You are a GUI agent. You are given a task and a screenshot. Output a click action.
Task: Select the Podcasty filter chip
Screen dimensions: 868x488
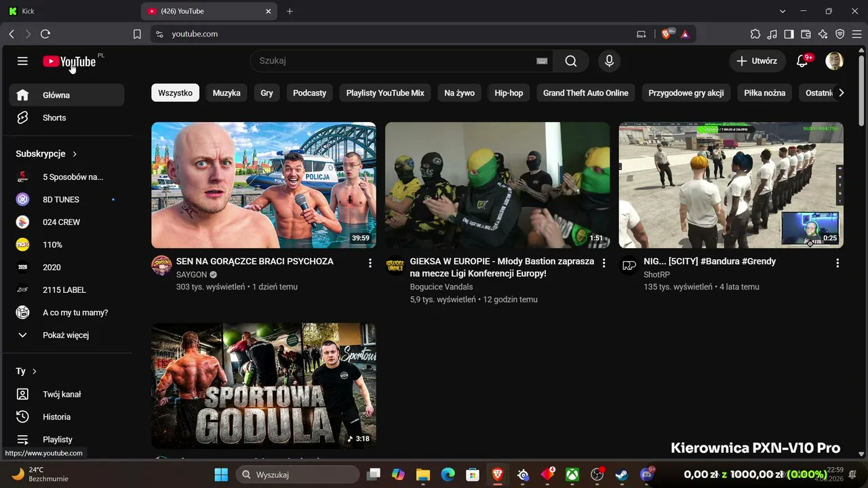309,93
